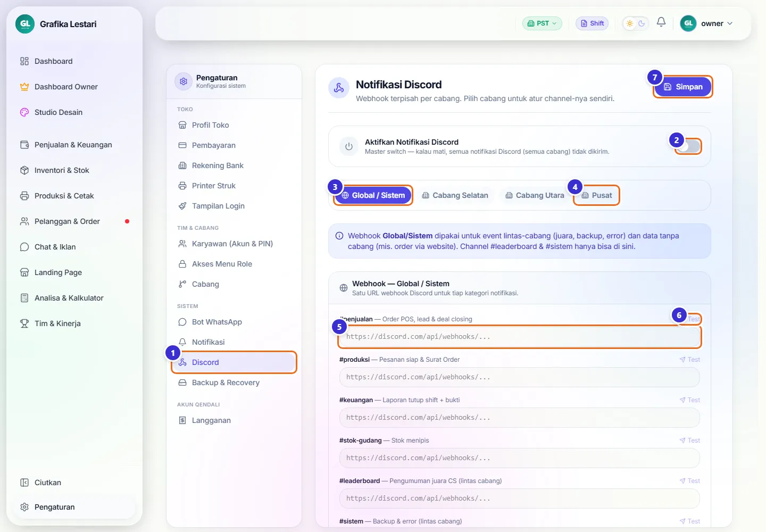This screenshot has height=532, width=766.
Task: Open Studio Desain palette icon
Action: (24, 112)
